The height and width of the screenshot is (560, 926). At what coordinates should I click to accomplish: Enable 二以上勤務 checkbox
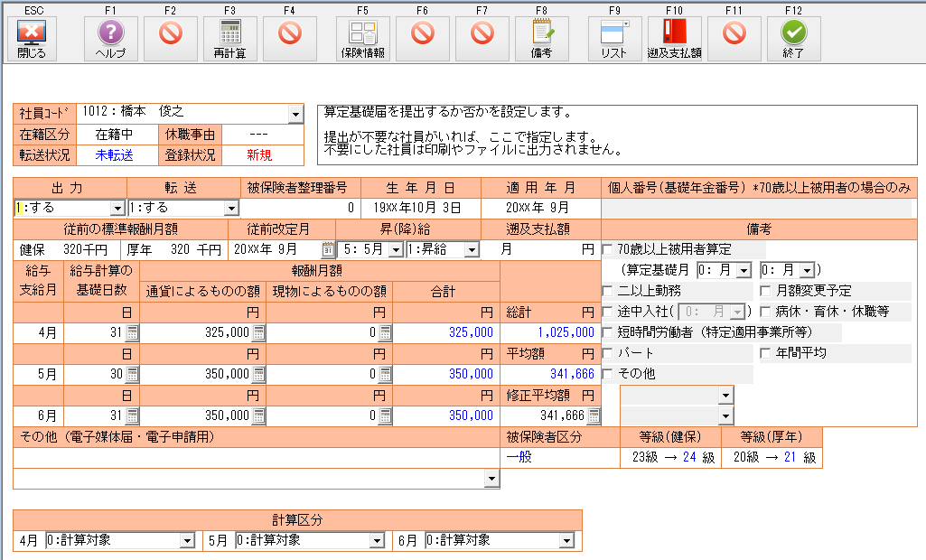[x=608, y=291]
